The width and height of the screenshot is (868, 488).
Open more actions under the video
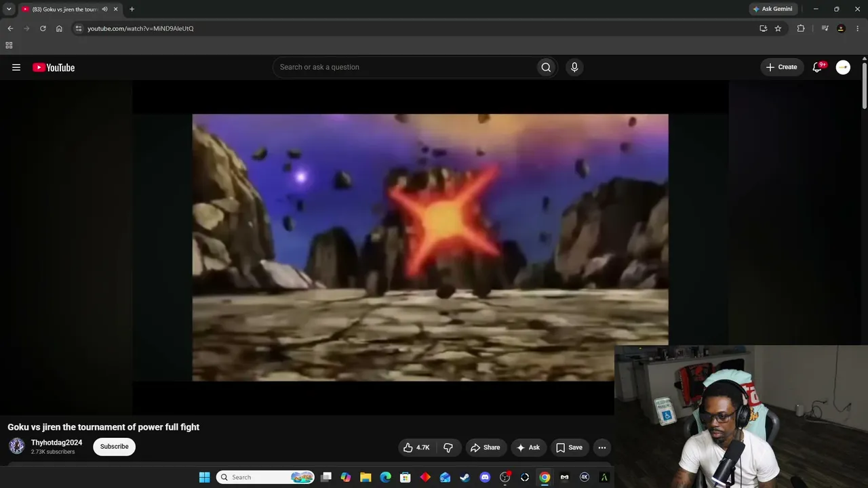601,447
